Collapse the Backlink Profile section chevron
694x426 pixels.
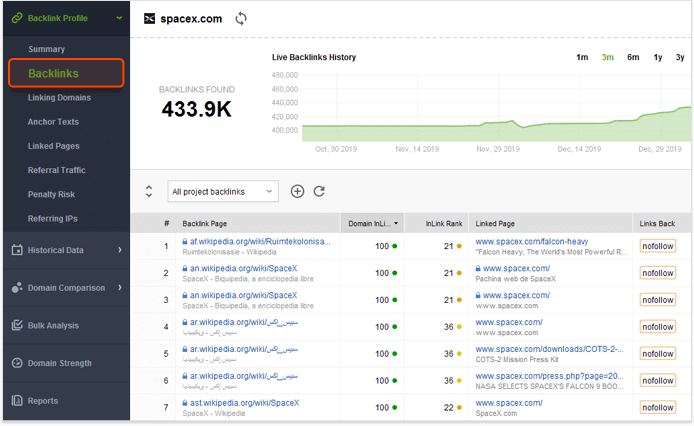tap(119, 18)
